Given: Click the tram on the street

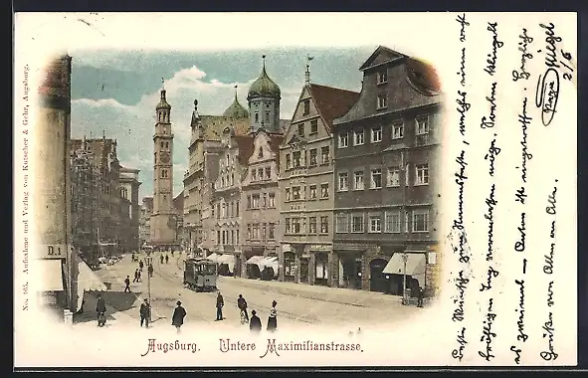Looking at the screenshot, I should tap(200, 275).
